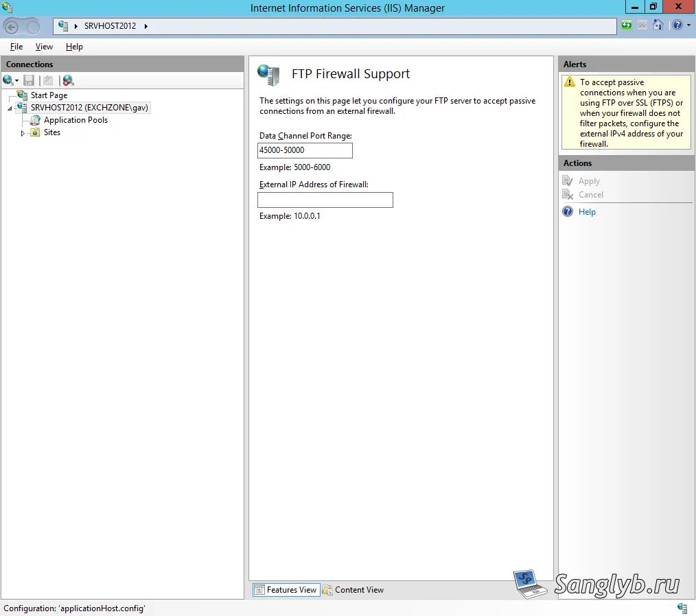Click the Apply action icon
The width and height of the screenshot is (696, 616).
pos(568,180)
